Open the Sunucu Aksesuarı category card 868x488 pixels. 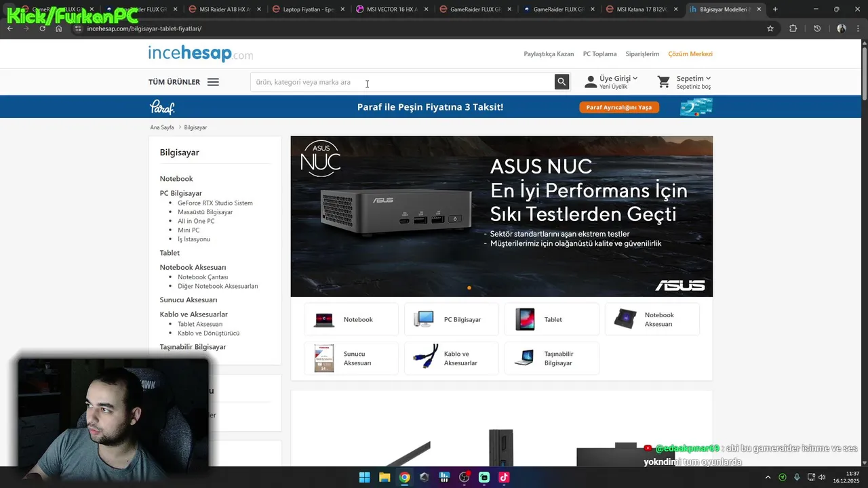click(x=351, y=358)
